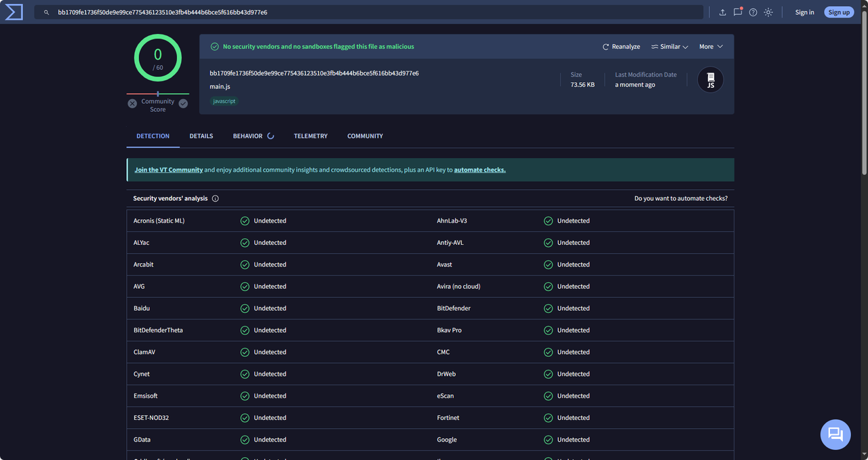The height and width of the screenshot is (460, 868).
Task: Click the check icon in the AhnLab-V3 row
Action: [548, 221]
